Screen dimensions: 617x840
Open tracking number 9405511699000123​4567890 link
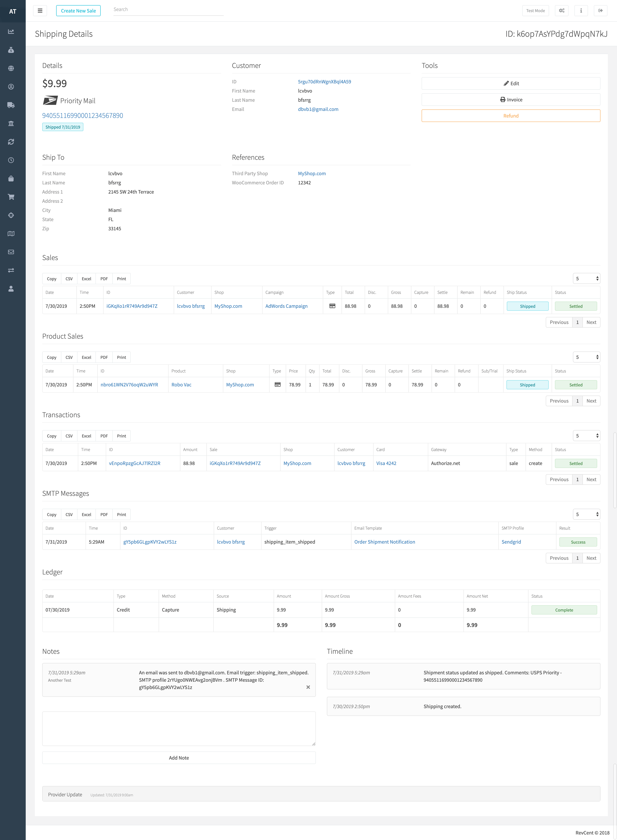pos(82,115)
